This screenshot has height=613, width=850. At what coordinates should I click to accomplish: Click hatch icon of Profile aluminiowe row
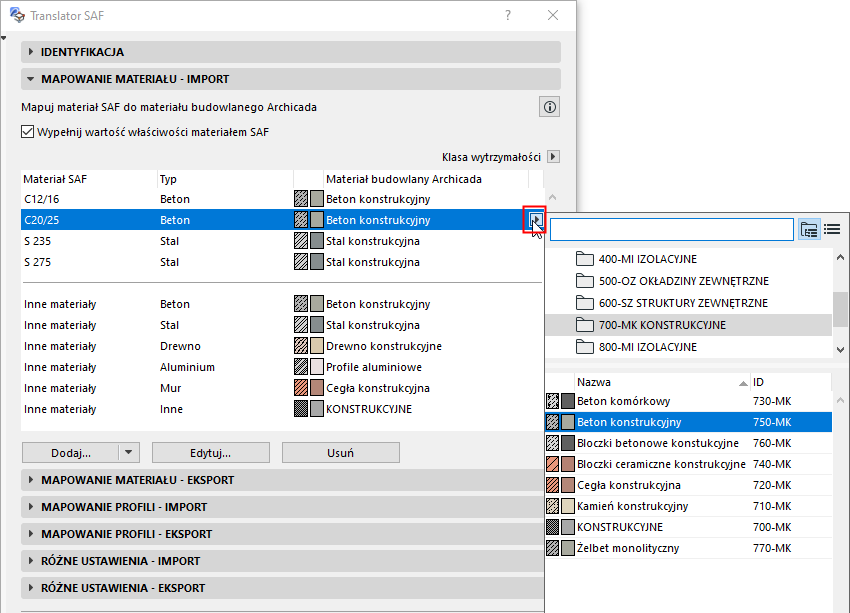coord(301,367)
